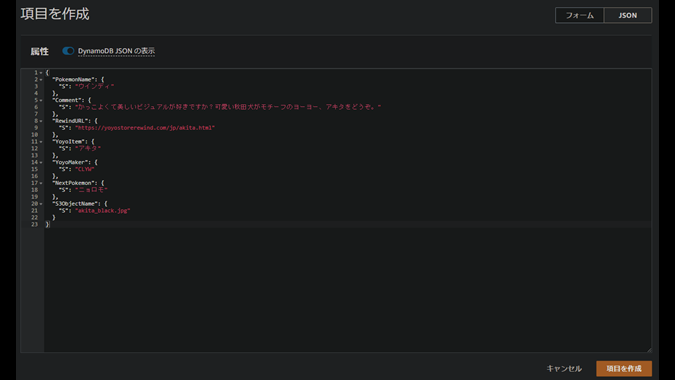The image size is (675, 380).
Task: Click the "Comment" key text
Action: click(x=67, y=100)
